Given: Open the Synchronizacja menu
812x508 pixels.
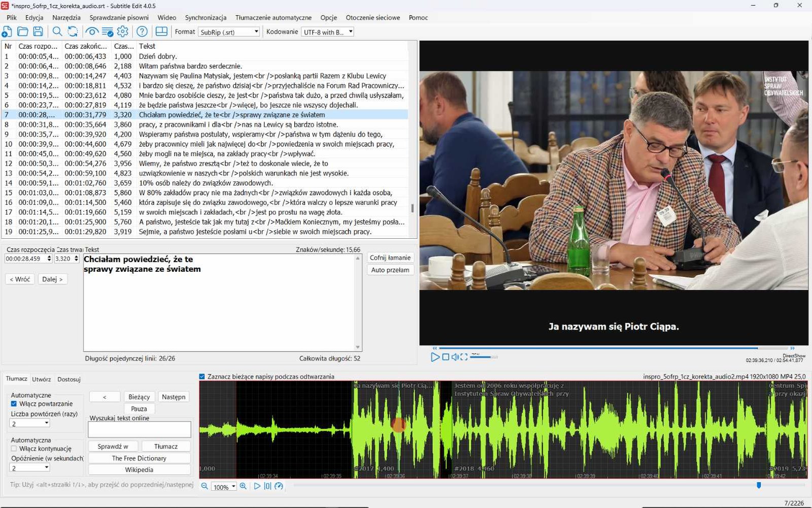Looking at the screenshot, I should pos(206,17).
